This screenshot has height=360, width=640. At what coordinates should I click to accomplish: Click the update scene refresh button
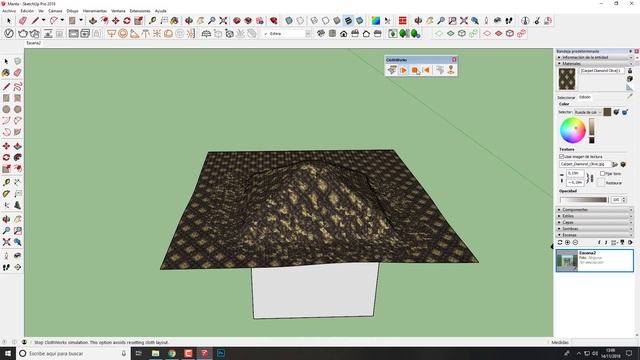tap(560, 242)
